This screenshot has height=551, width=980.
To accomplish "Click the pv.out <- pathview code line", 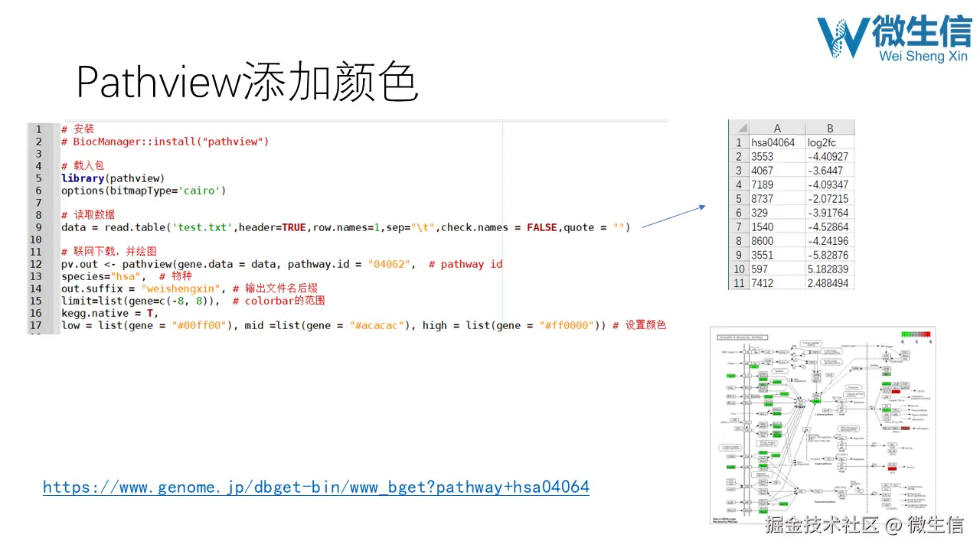I will 282,264.
